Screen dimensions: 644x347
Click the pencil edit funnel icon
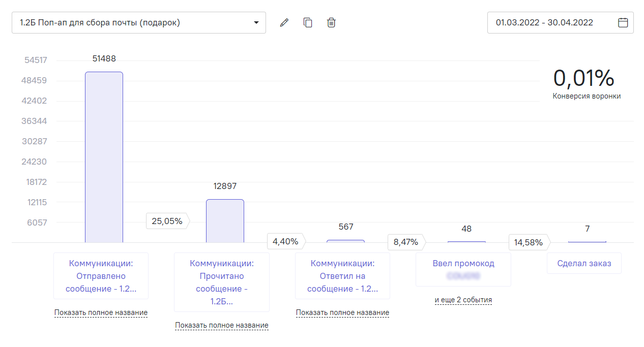pos(284,23)
